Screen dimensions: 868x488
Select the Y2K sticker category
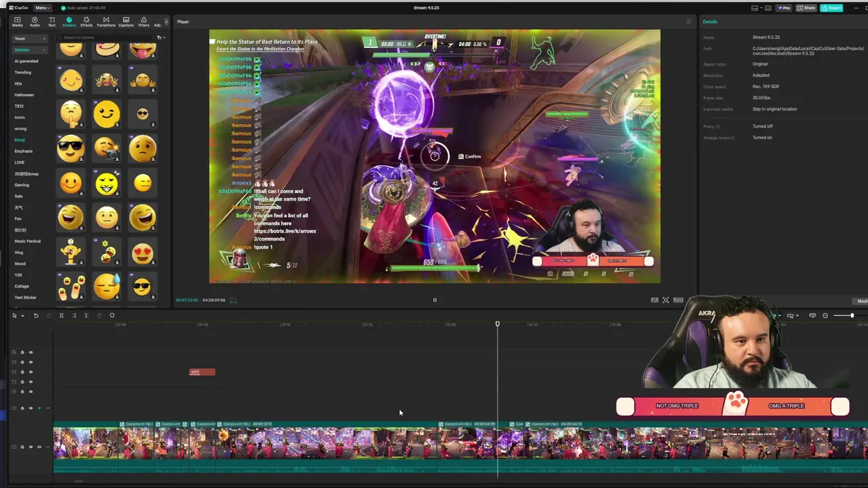(18, 275)
